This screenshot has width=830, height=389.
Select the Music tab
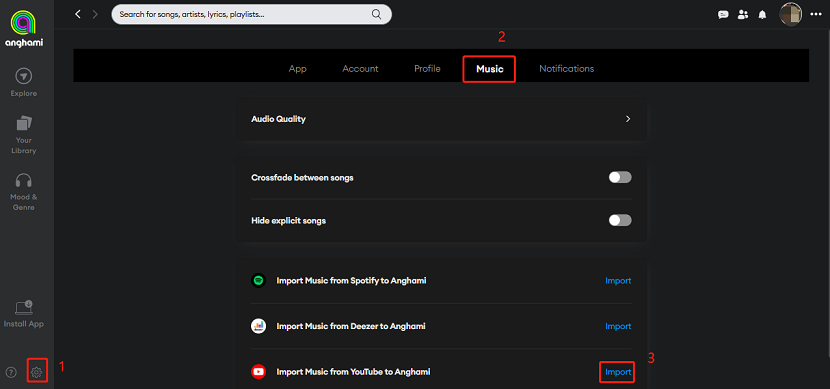(x=490, y=69)
